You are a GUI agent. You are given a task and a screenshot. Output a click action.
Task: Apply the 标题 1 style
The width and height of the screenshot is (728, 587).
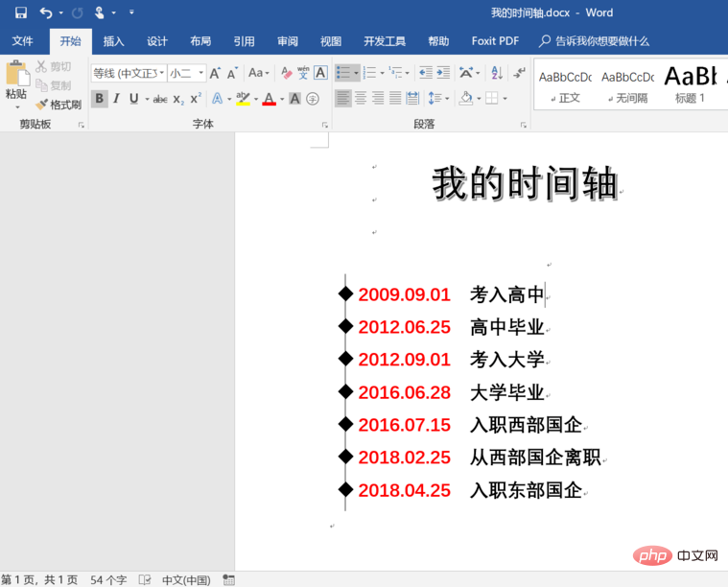[690, 84]
